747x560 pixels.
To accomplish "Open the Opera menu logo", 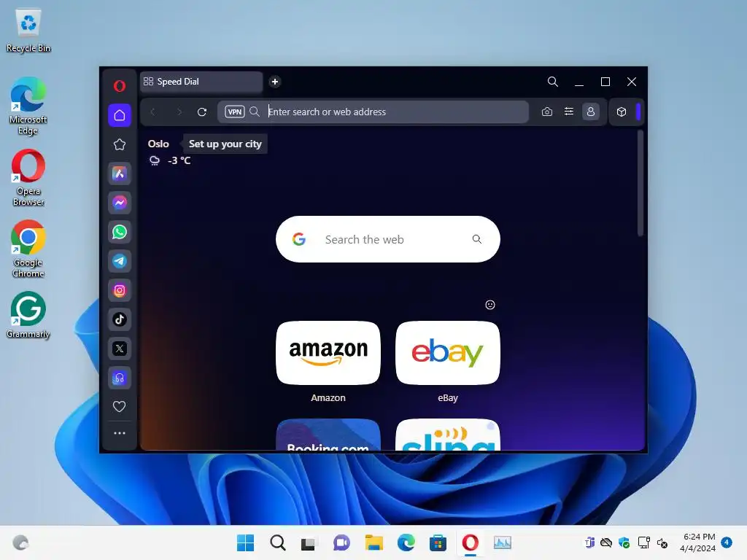I will [119, 86].
